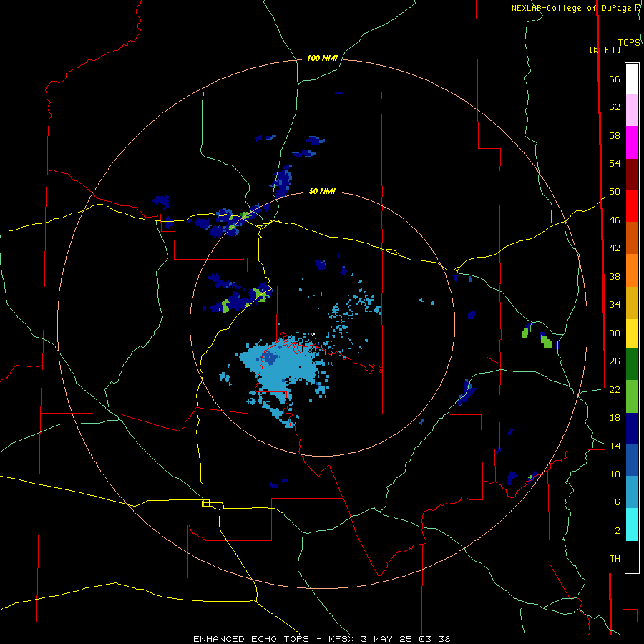The width and height of the screenshot is (644, 644).
Task: Click the legend value "22"
Action: click(x=615, y=389)
